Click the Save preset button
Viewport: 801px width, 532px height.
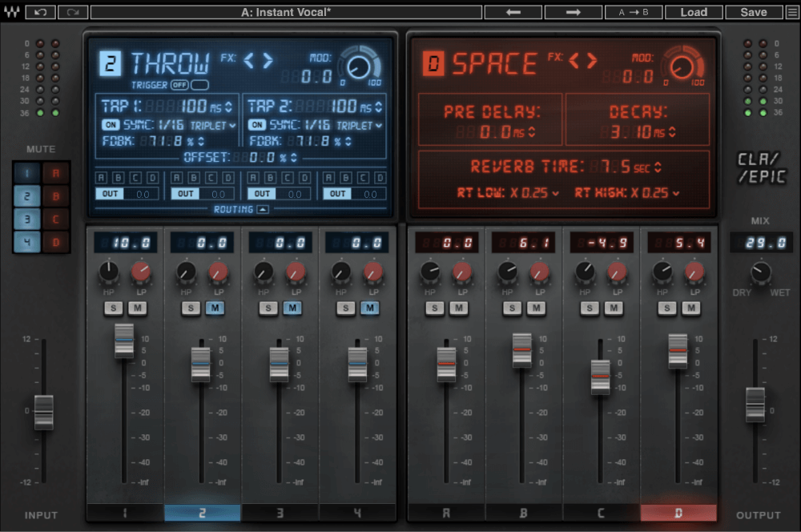pos(754,12)
